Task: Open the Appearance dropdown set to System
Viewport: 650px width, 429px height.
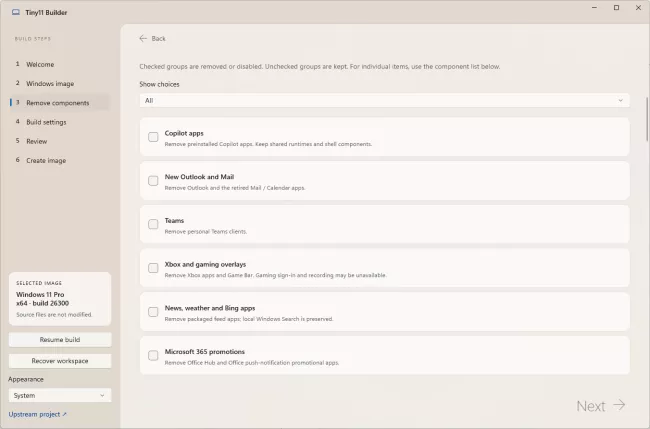Action: [x=60, y=395]
